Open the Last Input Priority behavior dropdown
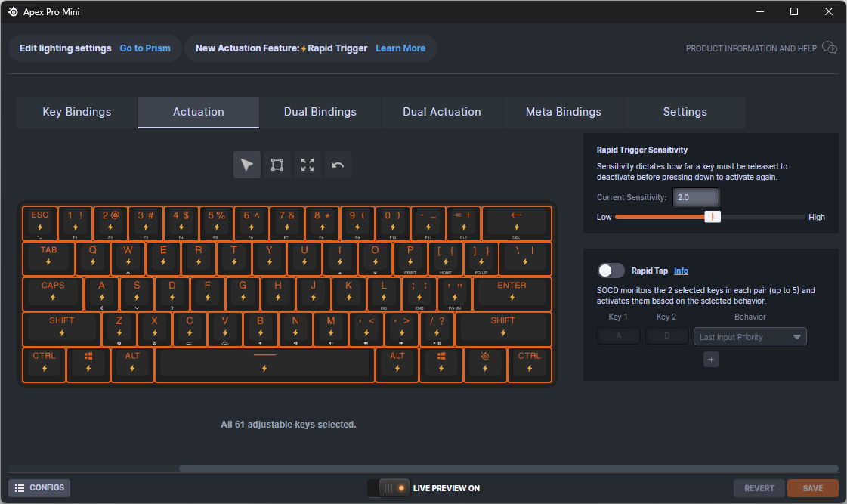The width and height of the screenshot is (847, 504). [x=750, y=336]
